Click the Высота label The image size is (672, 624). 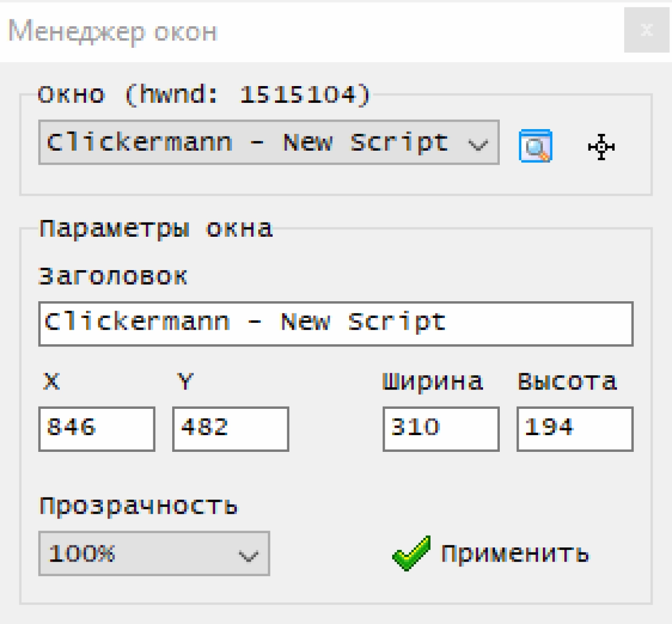coord(567,382)
